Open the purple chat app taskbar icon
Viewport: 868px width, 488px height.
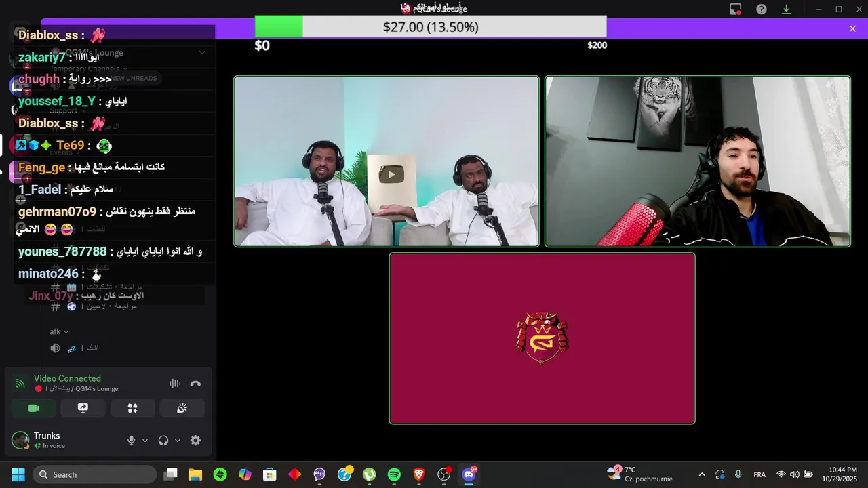click(319, 474)
